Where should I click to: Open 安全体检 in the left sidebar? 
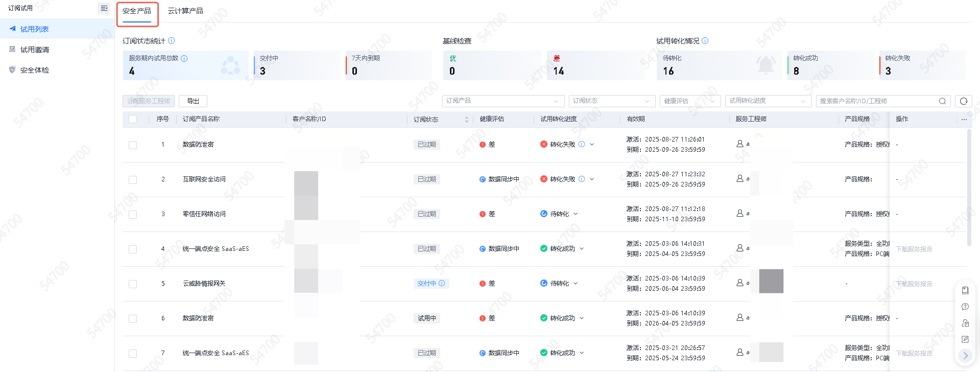(x=35, y=71)
